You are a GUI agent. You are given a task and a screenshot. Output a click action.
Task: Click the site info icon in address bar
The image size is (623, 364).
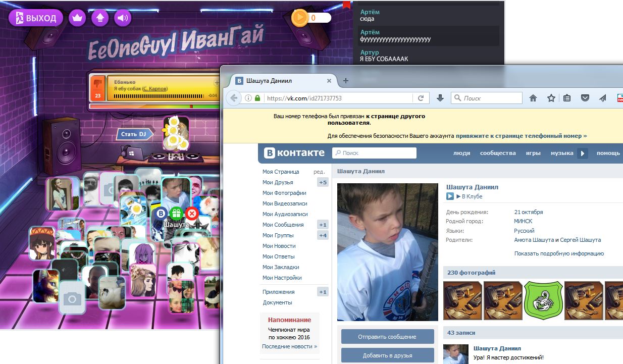pos(248,98)
